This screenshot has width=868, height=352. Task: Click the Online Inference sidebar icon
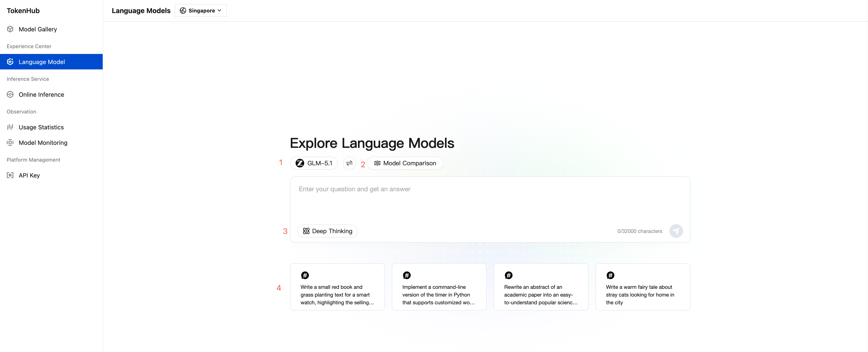pyautogui.click(x=10, y=95)
